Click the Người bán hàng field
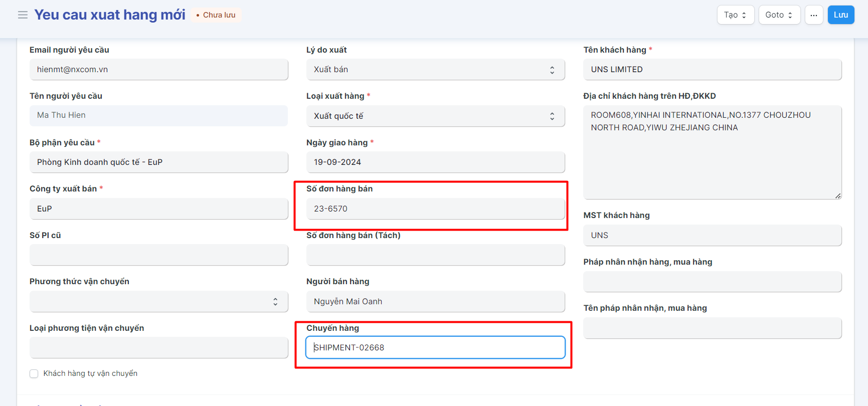The image size is (868, 406). click(435, 302)
